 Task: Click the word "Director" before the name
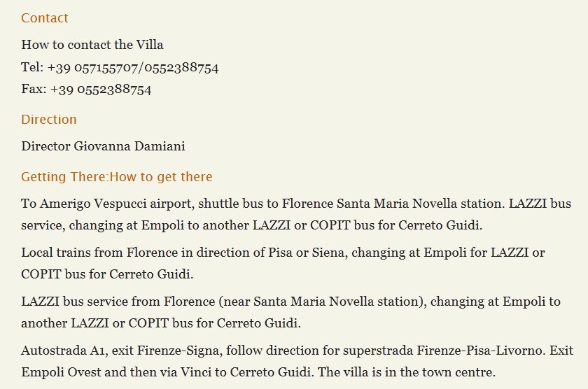(46, 146)
